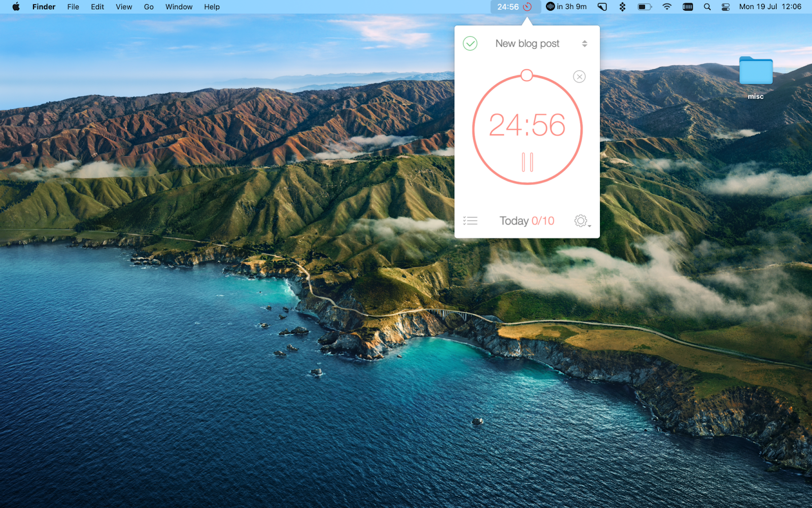Open the Dropbox menu bar icon

(623, 7)
